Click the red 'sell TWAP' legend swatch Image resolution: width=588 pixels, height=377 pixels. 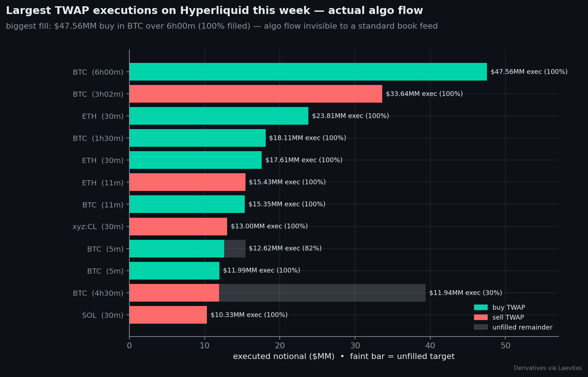481,317
